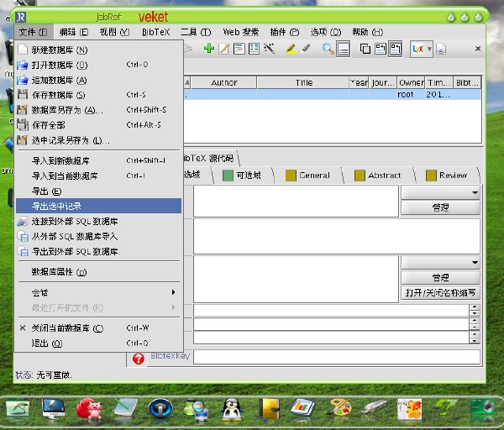The height and width of the screenshot is (430, 504).
Task: Click the JabRef application logo icon
Action: coord(20,17)
